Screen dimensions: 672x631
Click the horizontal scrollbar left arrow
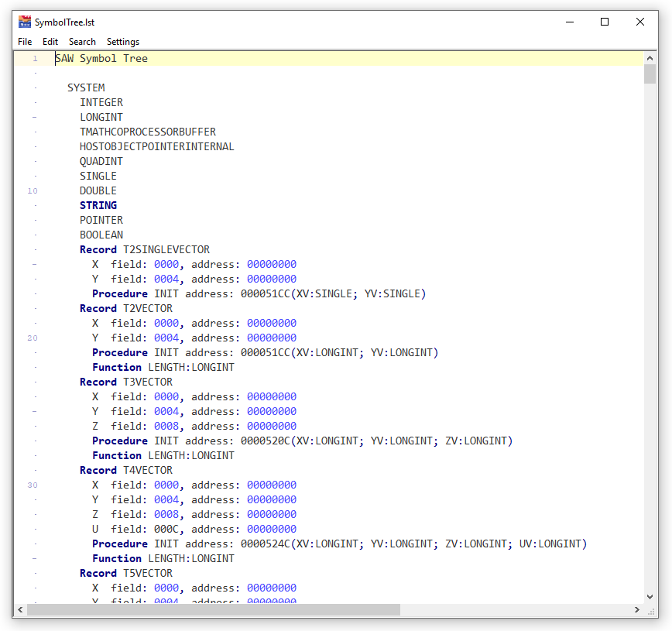tap(20, 609)
